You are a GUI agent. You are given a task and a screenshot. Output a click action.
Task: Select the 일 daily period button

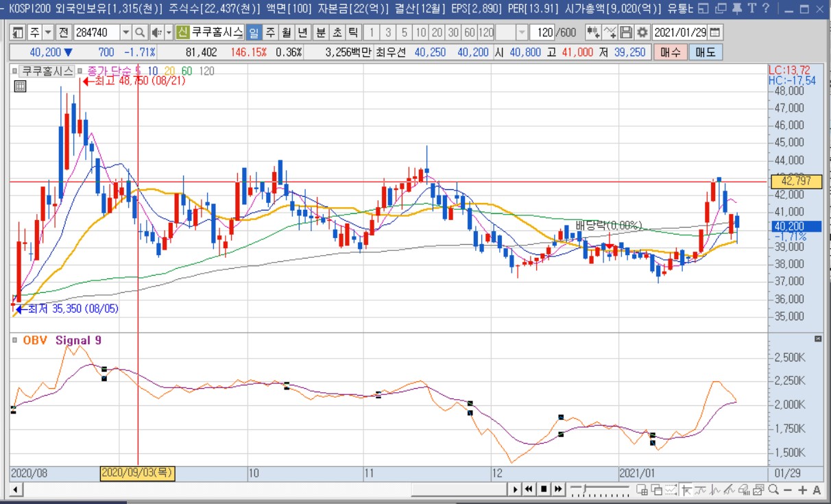tap(254, 33)
